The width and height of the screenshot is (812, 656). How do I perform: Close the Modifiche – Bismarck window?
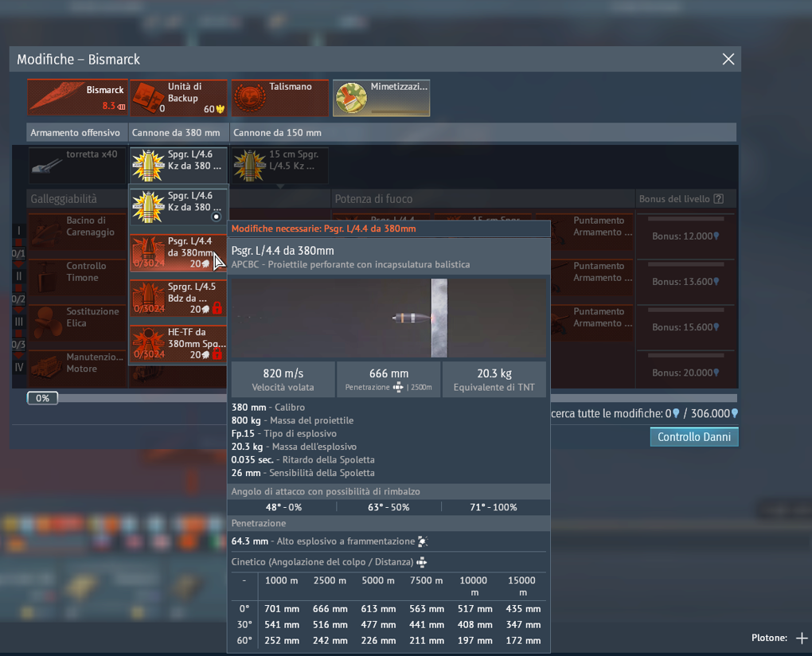click(x=728, y=60)
